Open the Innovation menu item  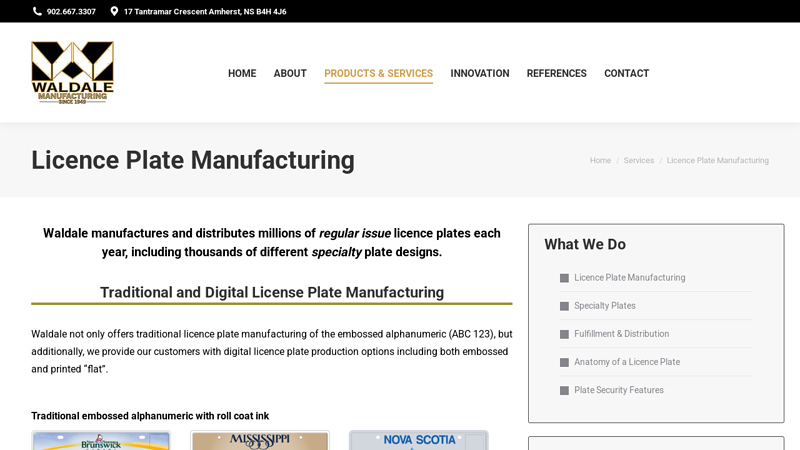point(480,73)
